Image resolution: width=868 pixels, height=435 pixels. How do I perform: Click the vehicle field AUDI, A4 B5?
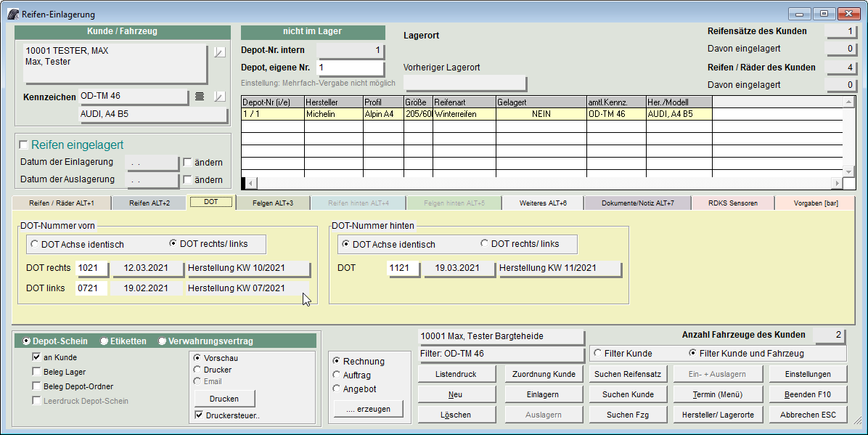click(x=153, y=115)
